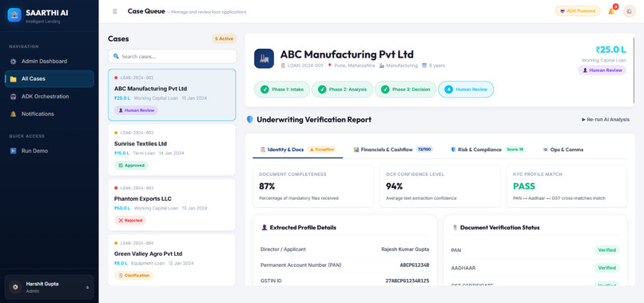
Task: Click the Clarification status tag
Action: tap(134, 276)
